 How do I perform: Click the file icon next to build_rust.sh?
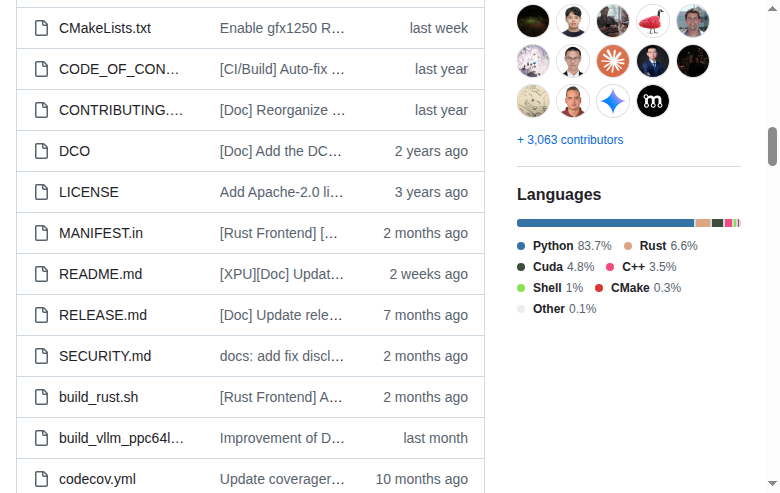(41, 397)
